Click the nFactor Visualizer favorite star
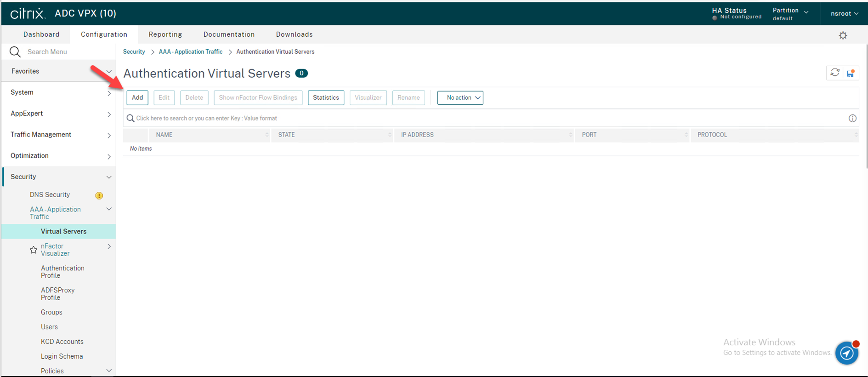Viewport: 868px width, 377px height. pyautogui.click(x=34, y=250)
